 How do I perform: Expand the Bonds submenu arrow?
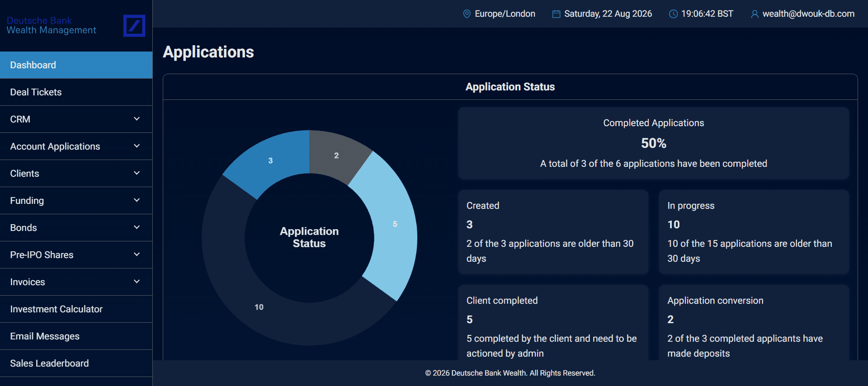pyautogui.click(x=137, y=227)
